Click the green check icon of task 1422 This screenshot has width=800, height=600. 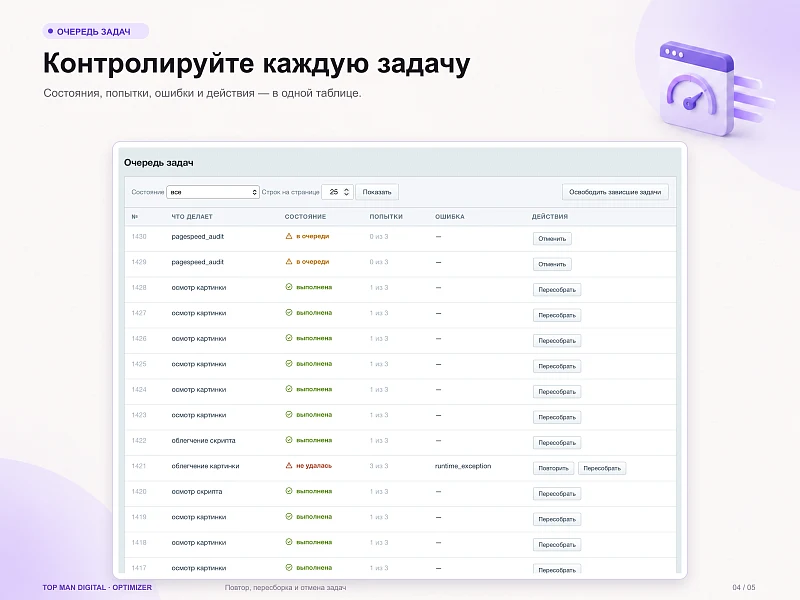coord(289,440)
